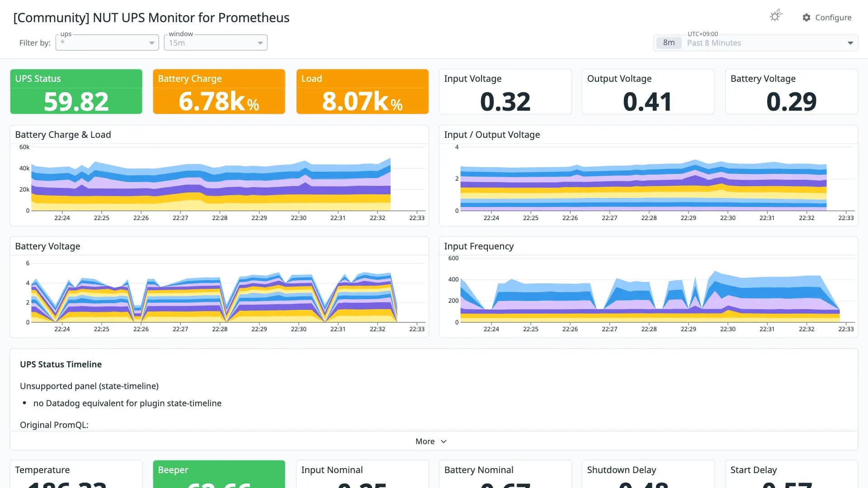868x488 pixels.
Task: Click the Input Voltage value 0.32
Action: pyautogui.click(x=505, y=101)
